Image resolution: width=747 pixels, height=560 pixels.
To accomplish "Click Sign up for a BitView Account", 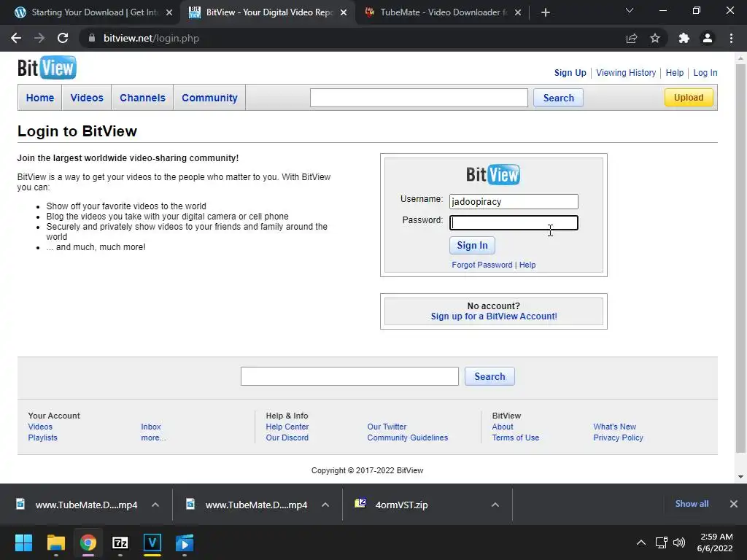I will click(494, 316).
